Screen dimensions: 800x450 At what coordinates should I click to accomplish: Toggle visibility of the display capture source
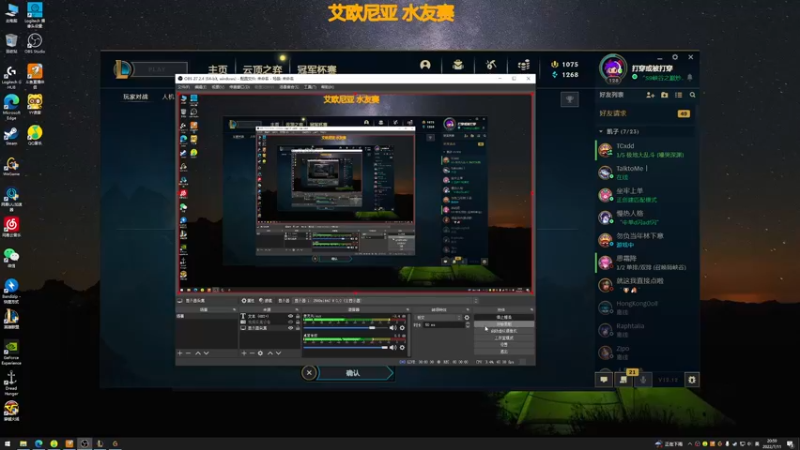[x=290, y=328]
